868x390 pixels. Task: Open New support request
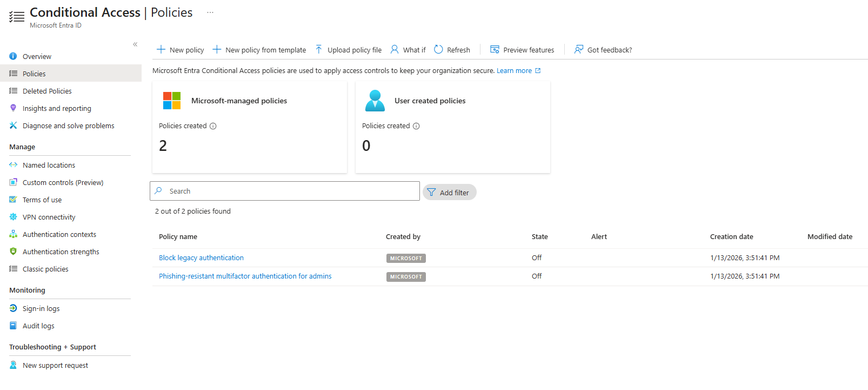coord(55,365)
